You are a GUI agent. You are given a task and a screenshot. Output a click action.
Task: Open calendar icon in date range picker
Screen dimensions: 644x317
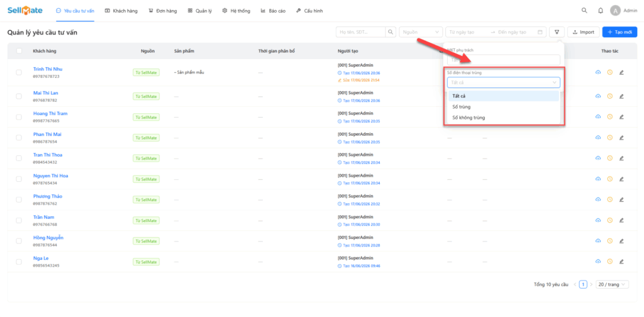(x=540, y=32)
